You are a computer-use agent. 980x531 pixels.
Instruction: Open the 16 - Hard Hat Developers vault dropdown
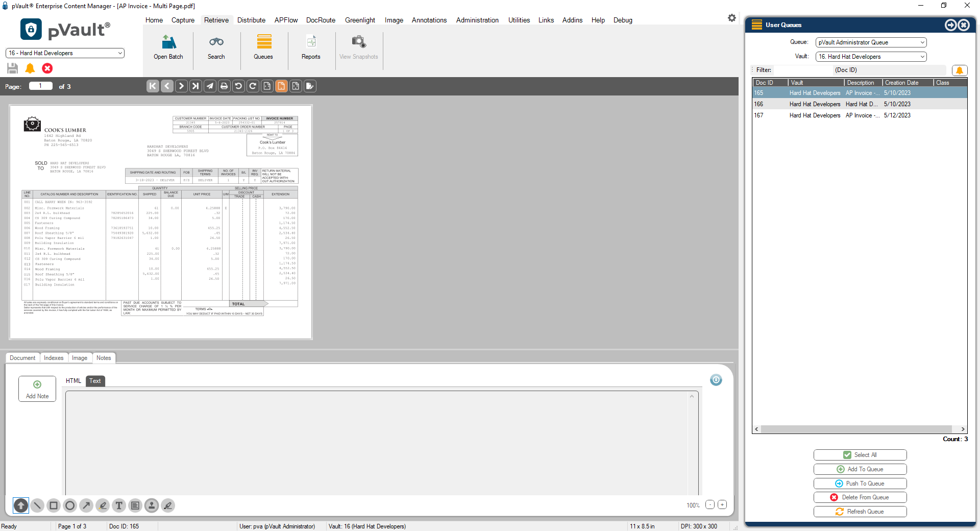[65, 53]
